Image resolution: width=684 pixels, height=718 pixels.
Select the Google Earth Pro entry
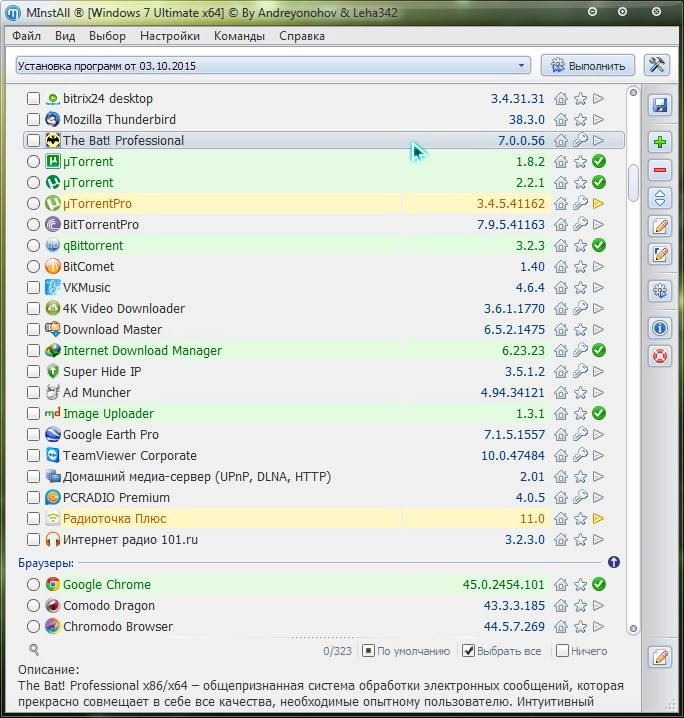(x=323, y=435)
